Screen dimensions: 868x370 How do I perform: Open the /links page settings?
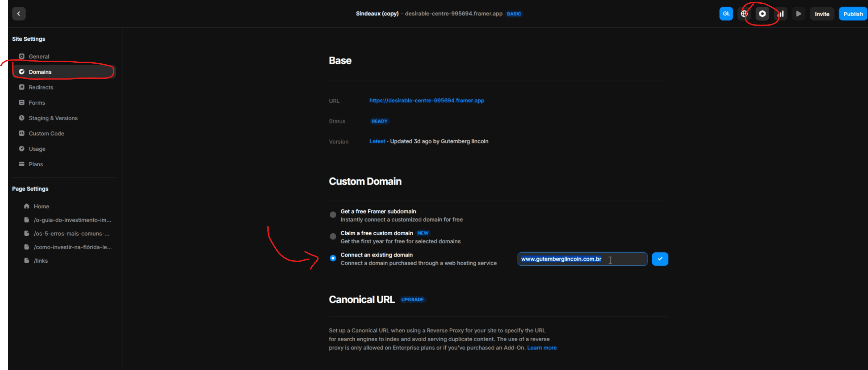tap(40, 261)
